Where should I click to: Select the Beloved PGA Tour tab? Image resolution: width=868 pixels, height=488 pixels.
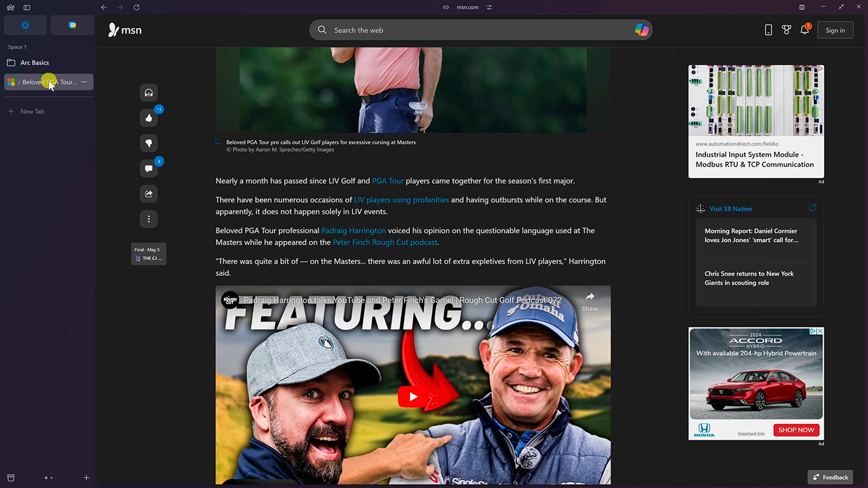click(48, 82)
